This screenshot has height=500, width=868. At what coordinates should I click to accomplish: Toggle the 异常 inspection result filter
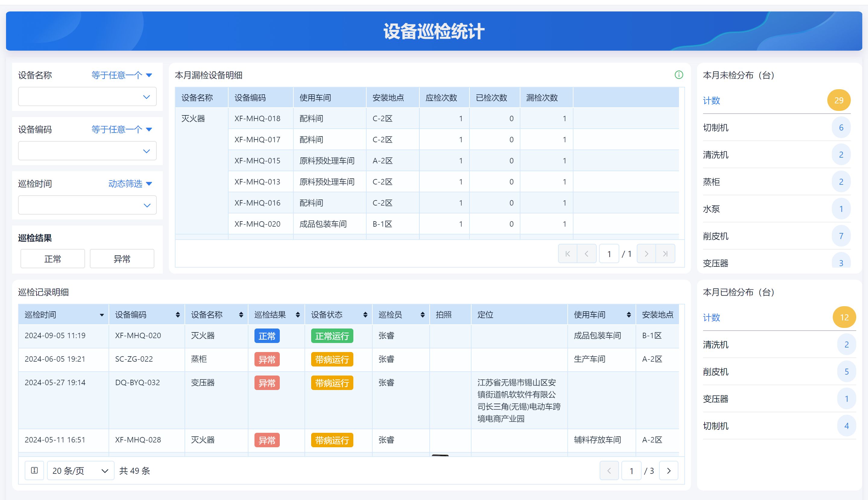(x=122, y=259)
